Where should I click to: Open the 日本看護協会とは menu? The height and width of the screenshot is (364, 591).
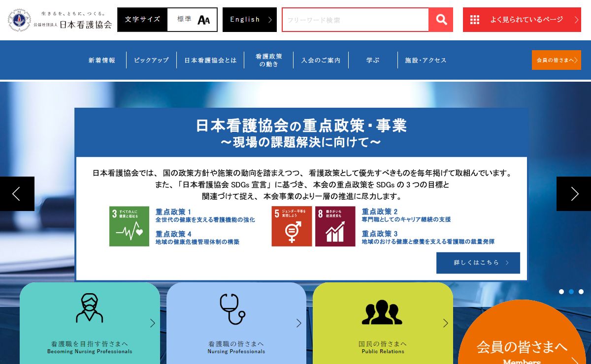(x=210, y=60)
